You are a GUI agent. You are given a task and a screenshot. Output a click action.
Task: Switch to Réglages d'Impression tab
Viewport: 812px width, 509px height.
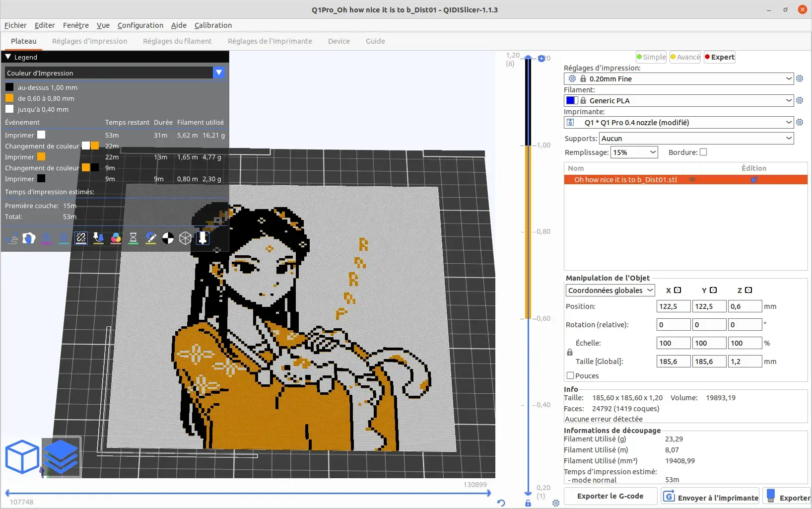click(89, 41)
